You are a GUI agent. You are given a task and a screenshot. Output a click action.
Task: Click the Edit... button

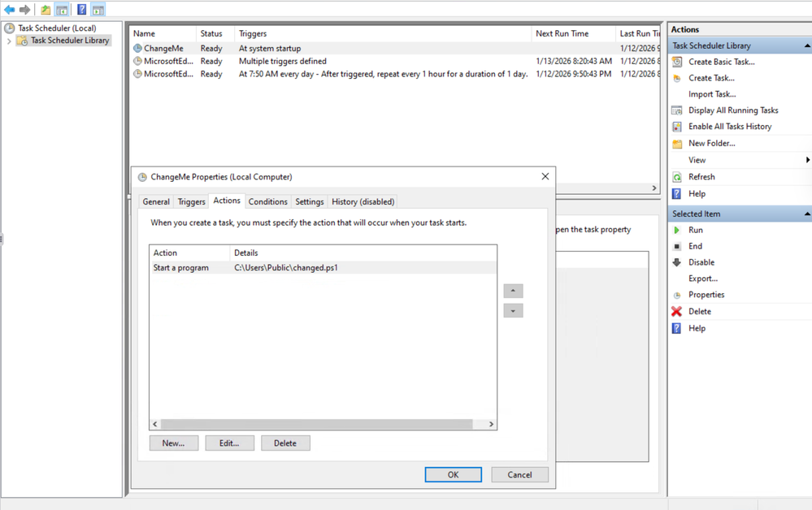click(x=229, y=443)
